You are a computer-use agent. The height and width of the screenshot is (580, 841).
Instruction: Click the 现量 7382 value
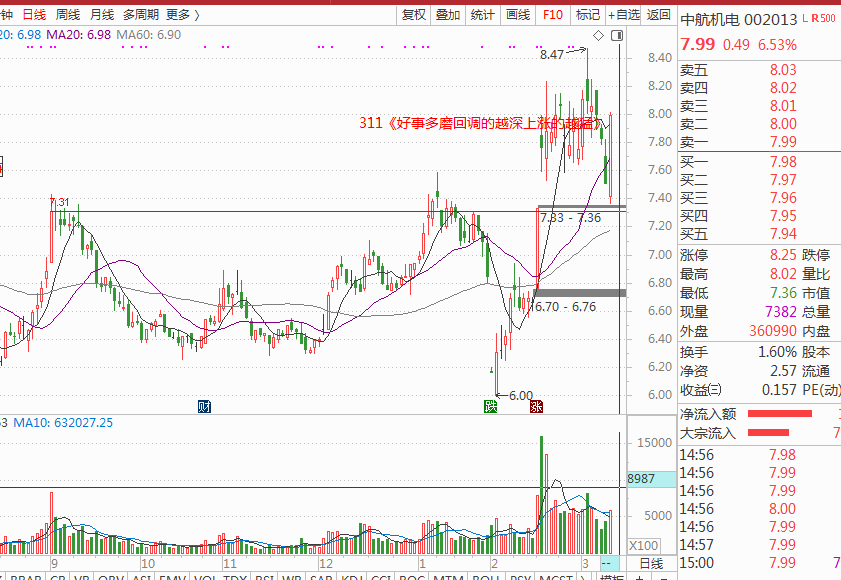point(781,311)
